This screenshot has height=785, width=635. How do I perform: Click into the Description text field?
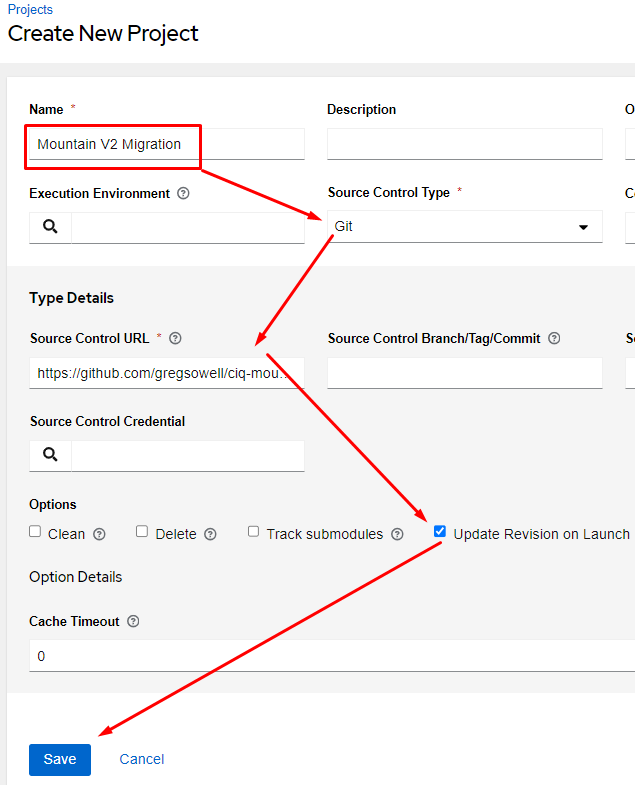pyautogui.click(x=465, y=144)
